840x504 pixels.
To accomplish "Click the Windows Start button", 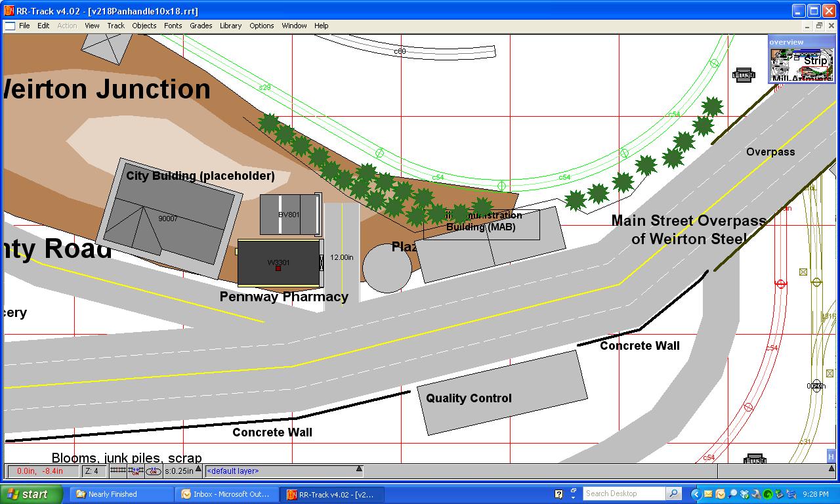I will 31,494.
